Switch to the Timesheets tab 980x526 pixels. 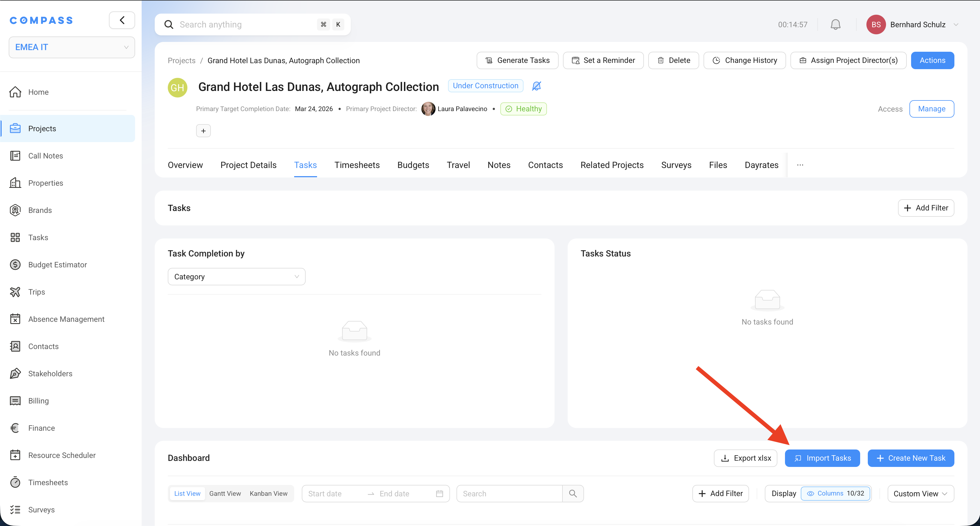[x=357, y=165]
